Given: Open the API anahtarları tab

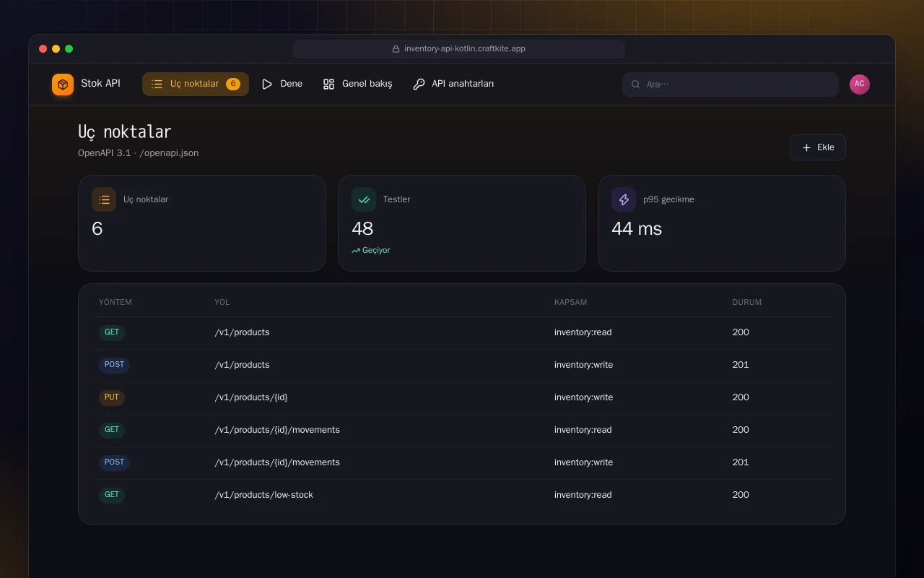Looking at the screenshot, I should pos(453,85).
